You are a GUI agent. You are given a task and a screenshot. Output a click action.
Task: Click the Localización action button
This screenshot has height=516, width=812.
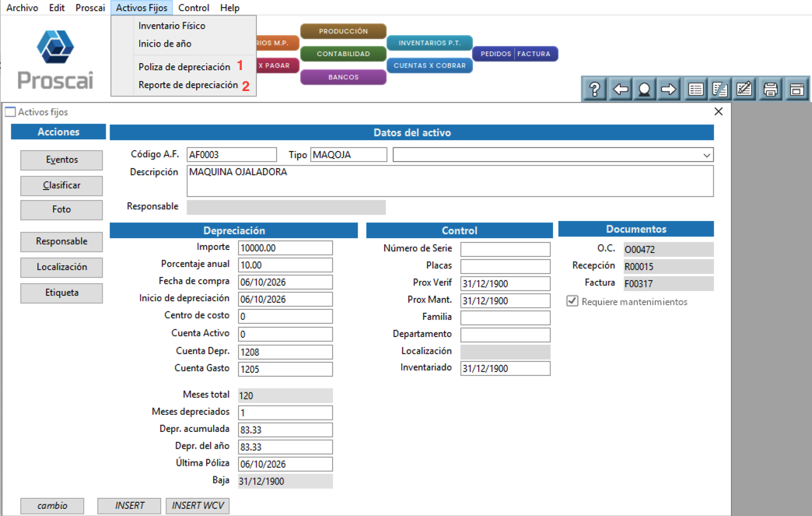pyautogui.click(x=61, y=267)
